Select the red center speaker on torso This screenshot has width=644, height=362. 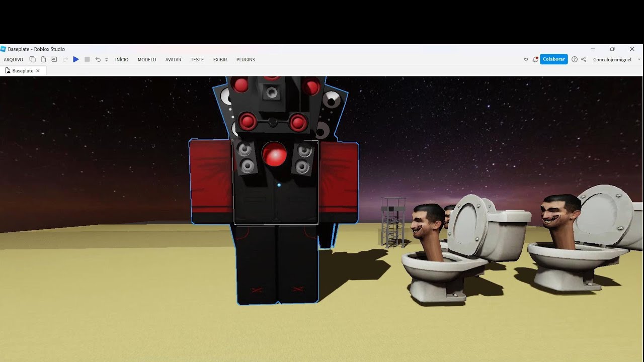(274, 154)
